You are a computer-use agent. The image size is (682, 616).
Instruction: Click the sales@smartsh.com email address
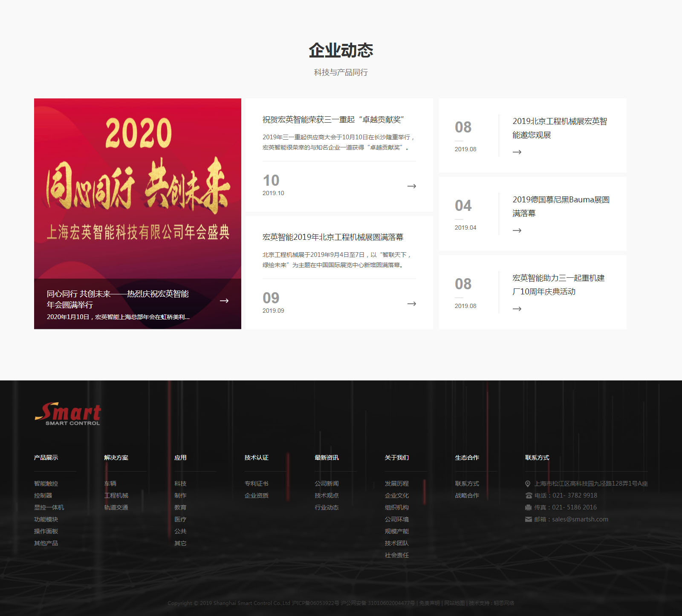580,519
